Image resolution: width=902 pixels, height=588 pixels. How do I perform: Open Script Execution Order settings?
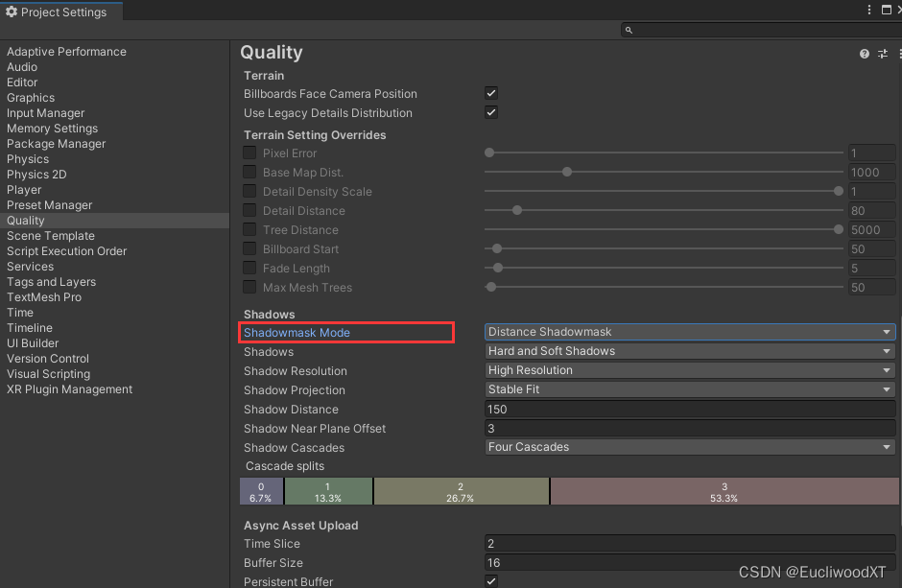[x=66, y=251]
